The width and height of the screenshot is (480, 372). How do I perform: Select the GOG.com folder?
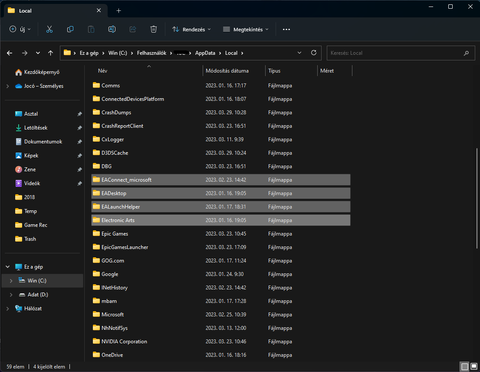221,261
